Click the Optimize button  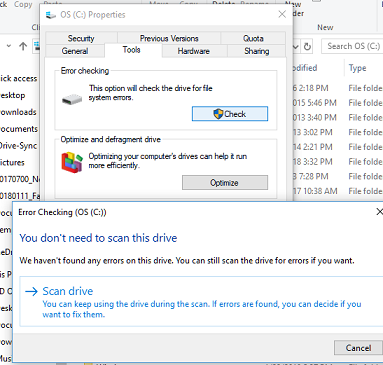pyautogui.click(x=225, y=183)
